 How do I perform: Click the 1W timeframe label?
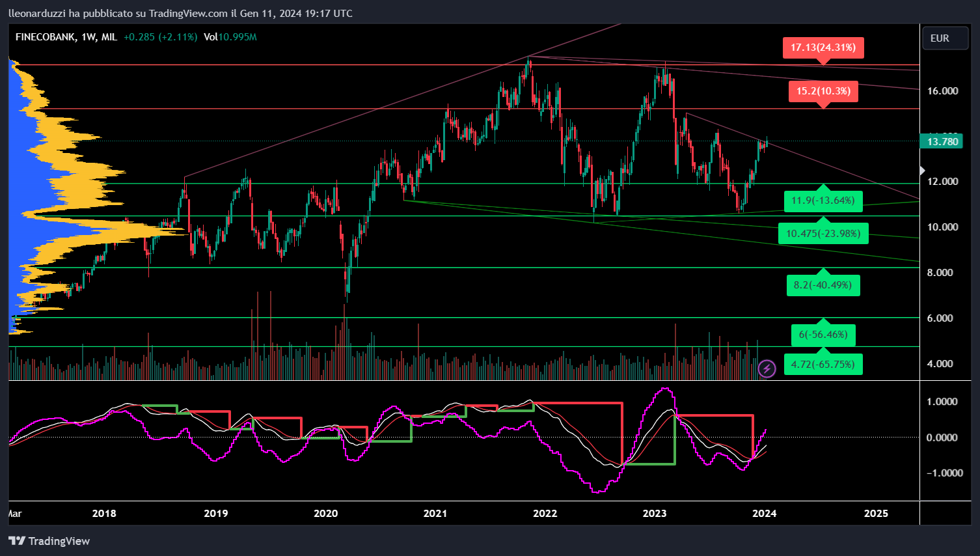point(89,37)
